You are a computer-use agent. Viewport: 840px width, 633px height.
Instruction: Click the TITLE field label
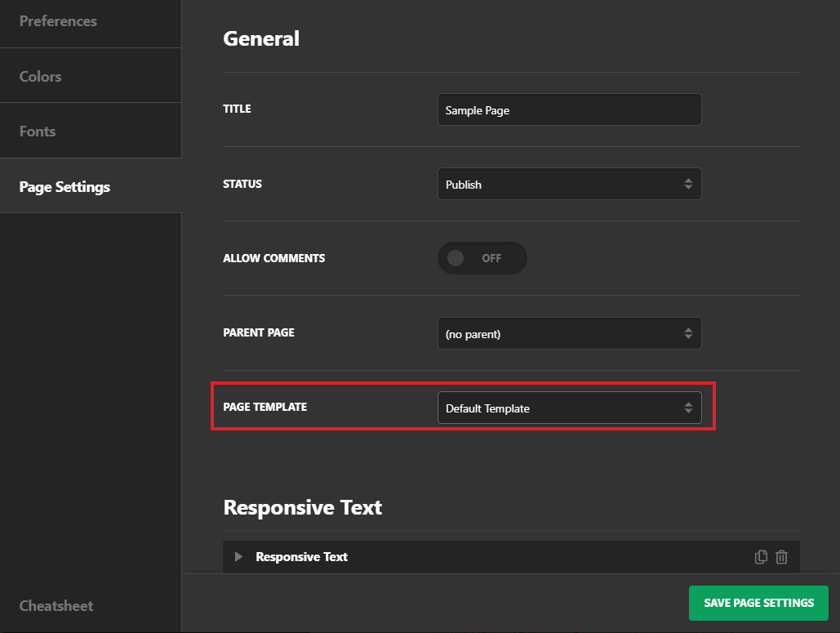click(237, 109)
